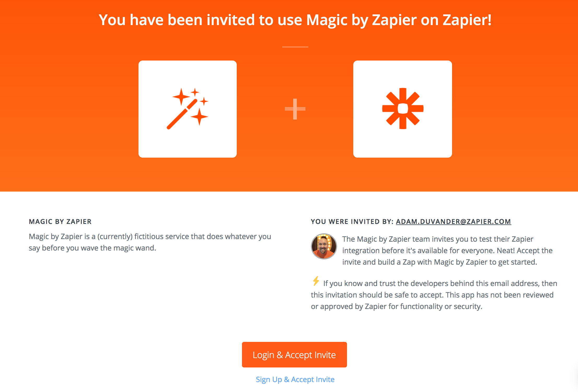This screenshot has width=578, height=392.
Task: Click the center square of the Zapier logo
Action: pos(403,109)
